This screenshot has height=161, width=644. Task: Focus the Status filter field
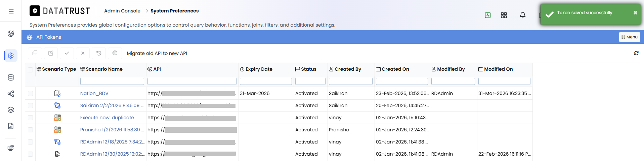point(310,81)
